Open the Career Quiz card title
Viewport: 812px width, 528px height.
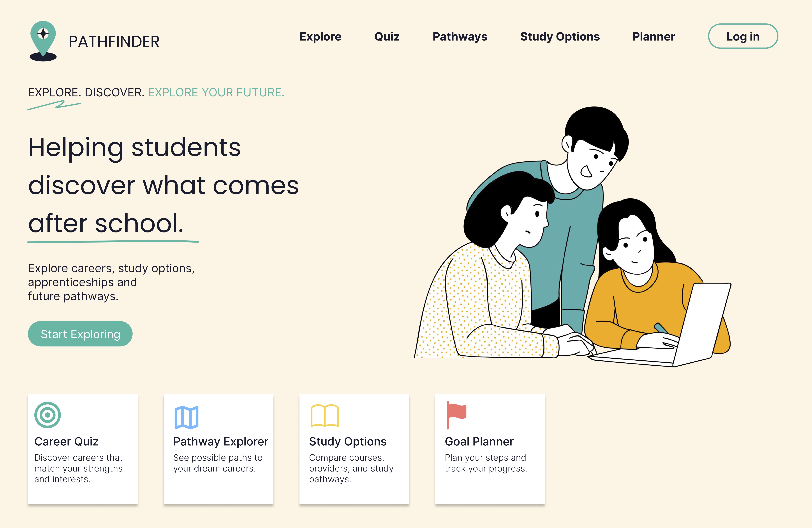[67, 441]
